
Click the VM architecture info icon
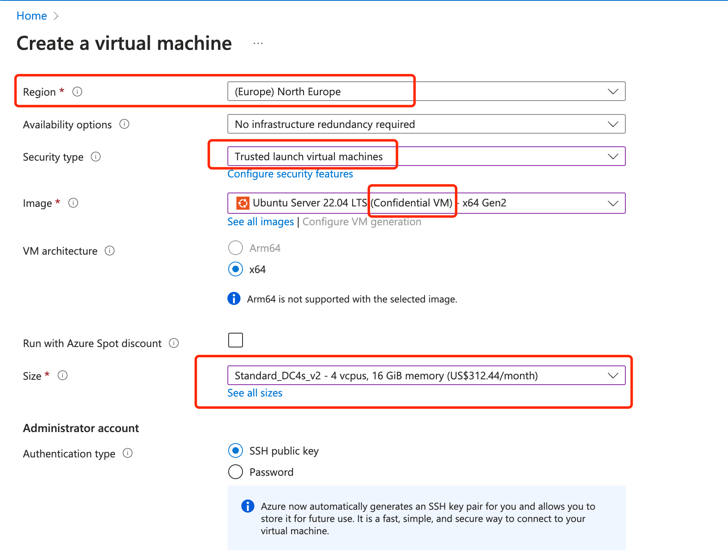click(110, 251)
